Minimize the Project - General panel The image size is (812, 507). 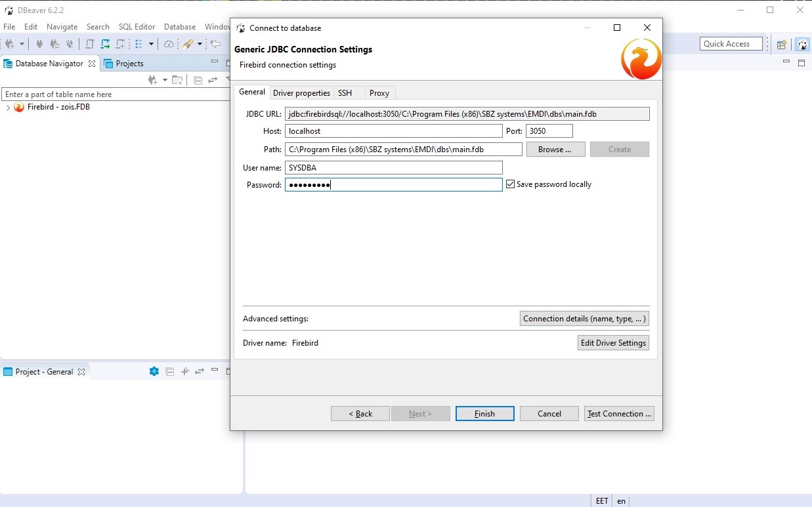(215, 370)
